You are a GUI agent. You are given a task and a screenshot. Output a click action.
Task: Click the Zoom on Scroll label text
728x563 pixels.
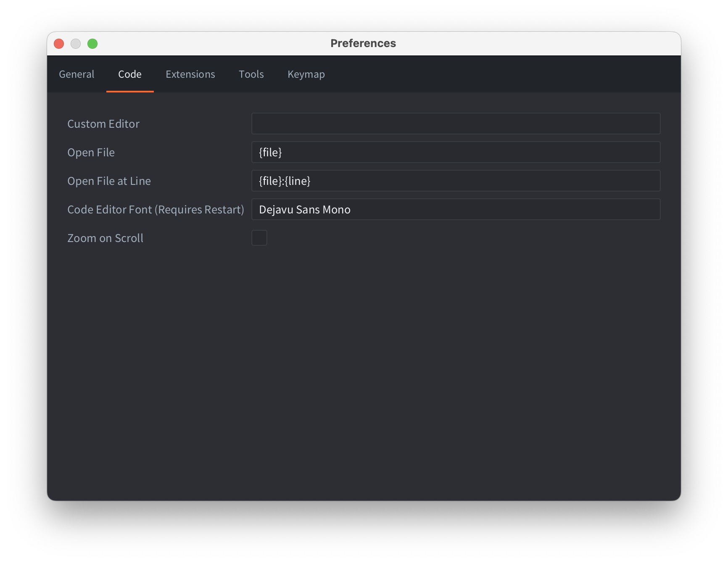(x=105, y=238)
